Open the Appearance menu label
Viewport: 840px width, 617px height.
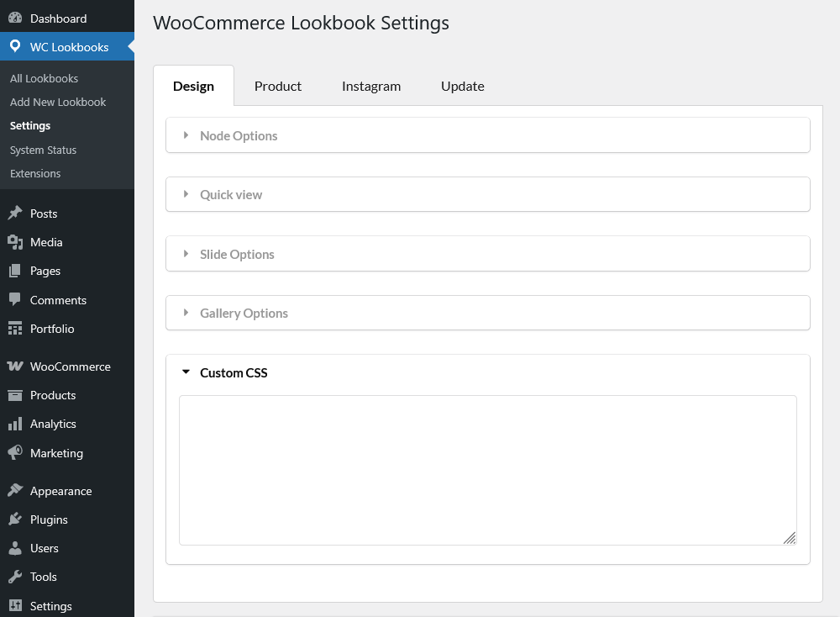coord(60,491)
